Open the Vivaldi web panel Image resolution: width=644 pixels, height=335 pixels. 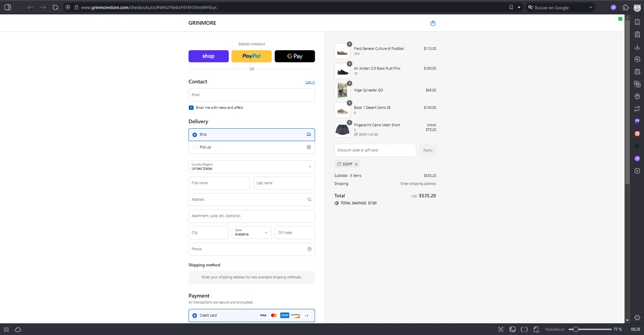pos(637,134)
